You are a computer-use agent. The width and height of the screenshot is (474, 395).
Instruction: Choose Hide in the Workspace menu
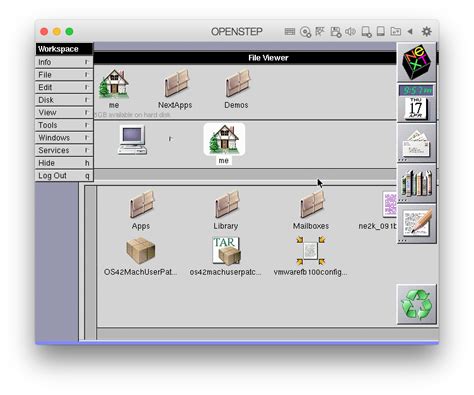(64, 163)
